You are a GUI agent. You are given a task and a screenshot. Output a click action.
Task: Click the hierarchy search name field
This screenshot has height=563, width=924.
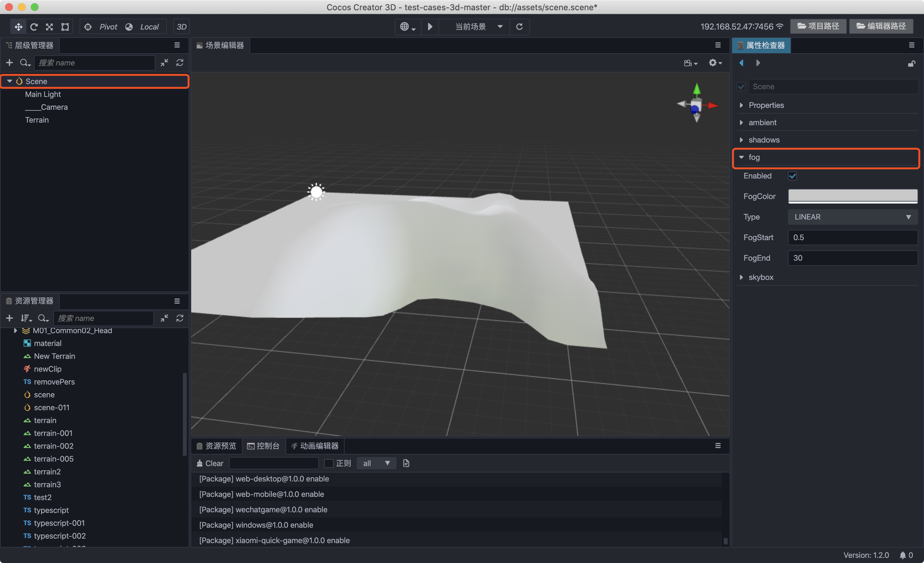click(95, 63)
